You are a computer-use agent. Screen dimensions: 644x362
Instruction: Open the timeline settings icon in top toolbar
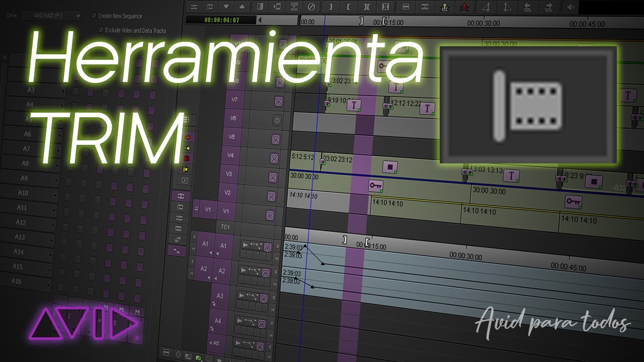pos(194,7)
